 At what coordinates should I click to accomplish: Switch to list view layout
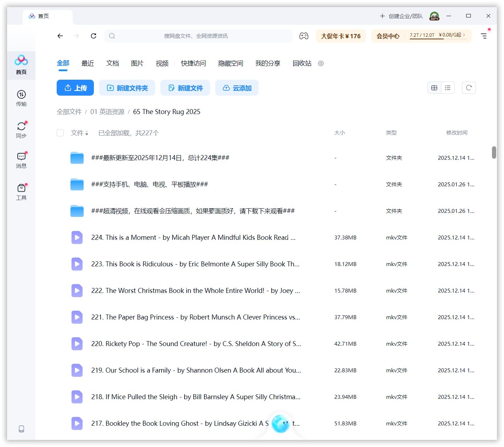click(x=448, y=87)
